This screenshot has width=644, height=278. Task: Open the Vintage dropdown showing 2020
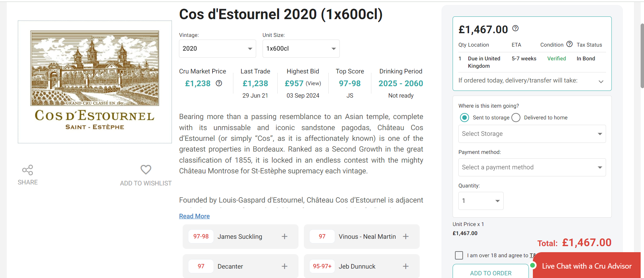217,49
